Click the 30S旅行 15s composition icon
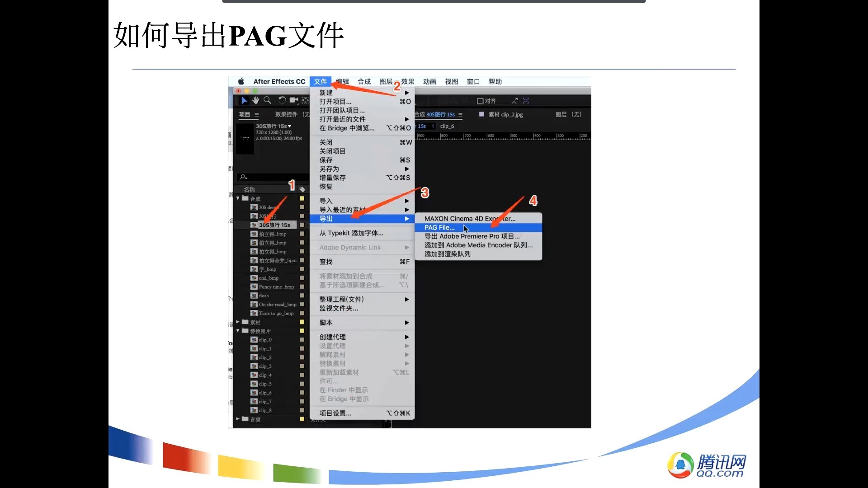The height and width of the screenshot is (488, 868). pyautogui.click(x=254, y=225)
